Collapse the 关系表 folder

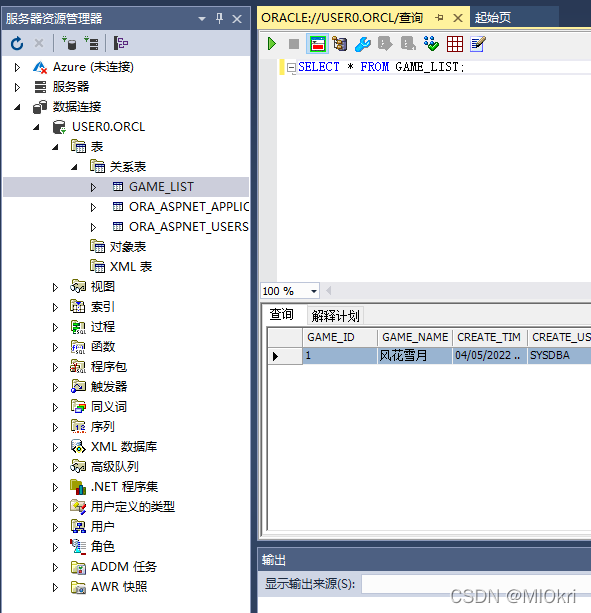pos(74,167)
